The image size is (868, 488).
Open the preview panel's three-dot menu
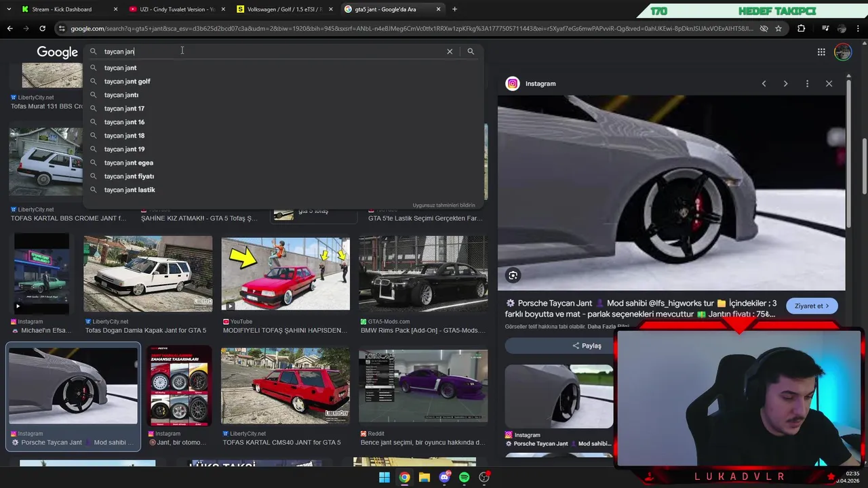(x=807, y=83)
